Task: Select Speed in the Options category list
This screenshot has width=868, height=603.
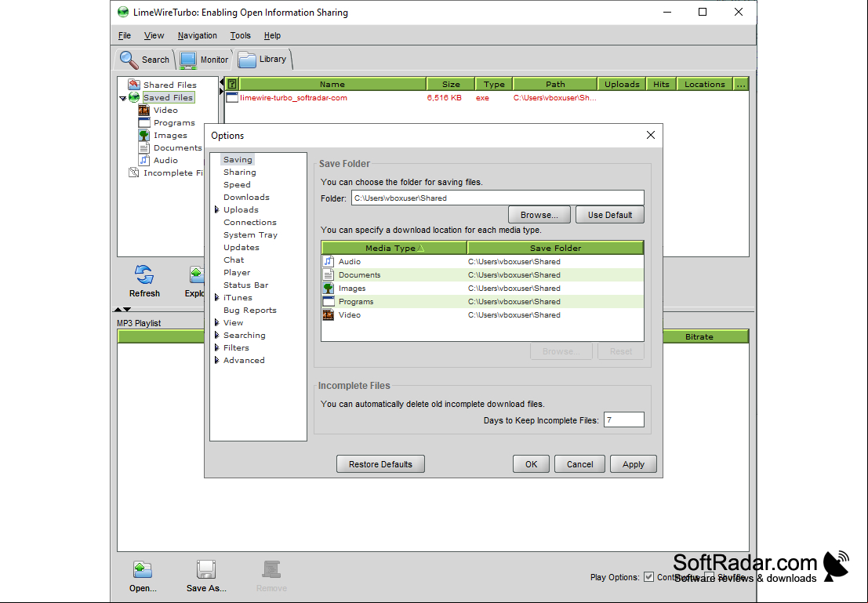Action: tap(237, 184)
